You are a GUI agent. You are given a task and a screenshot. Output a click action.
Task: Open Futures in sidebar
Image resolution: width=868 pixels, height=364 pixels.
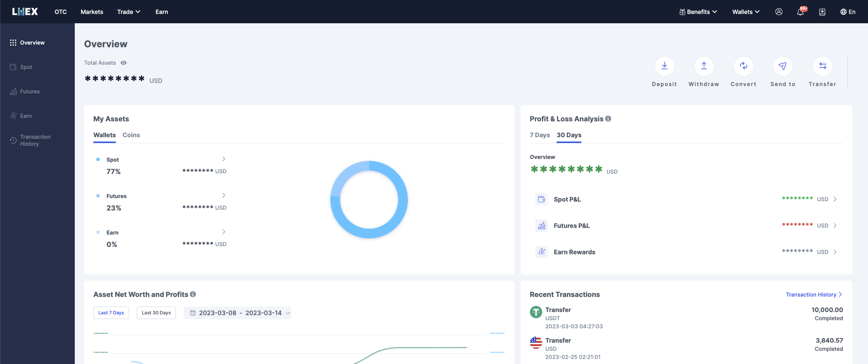(25, 91)
